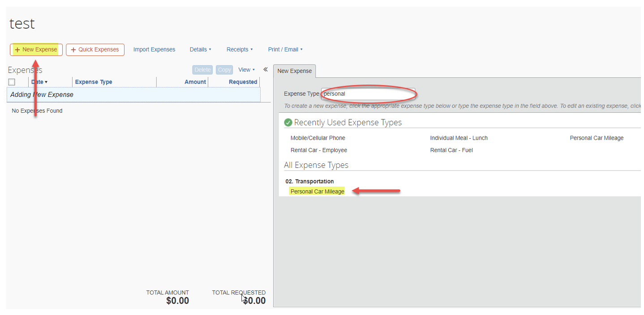The width and height of the screenshot is (644, 315).
Task: Click the TOTAL AMOUNT $0.00 value
Action: (x=177, y=301)
